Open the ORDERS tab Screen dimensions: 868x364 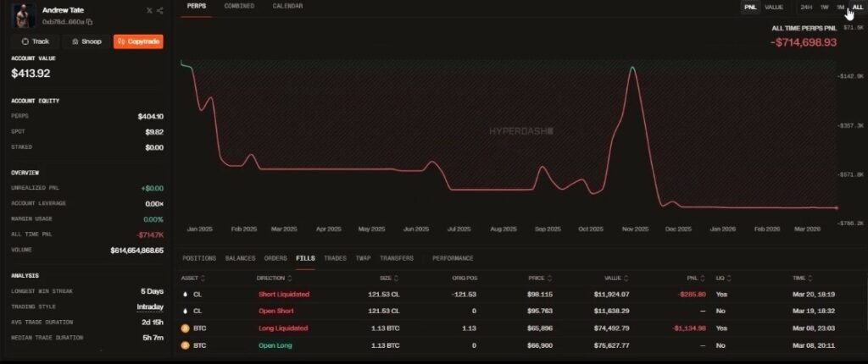point(275,258)
